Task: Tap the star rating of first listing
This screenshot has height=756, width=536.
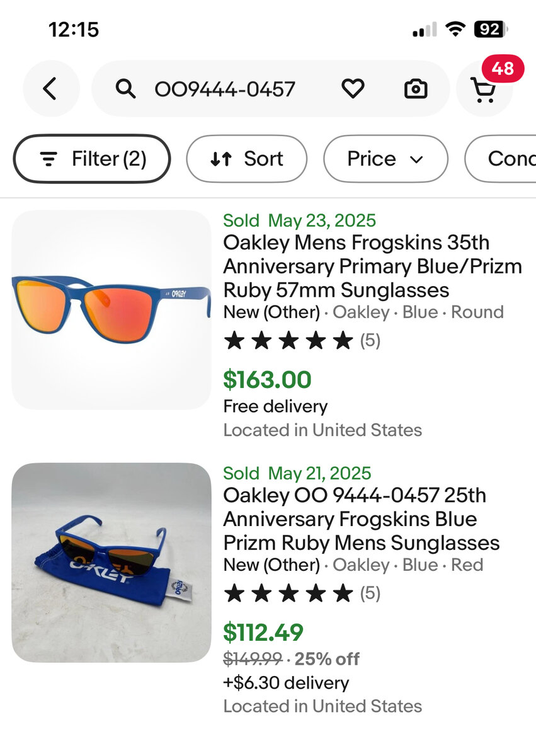Action: tap(289, 341)
